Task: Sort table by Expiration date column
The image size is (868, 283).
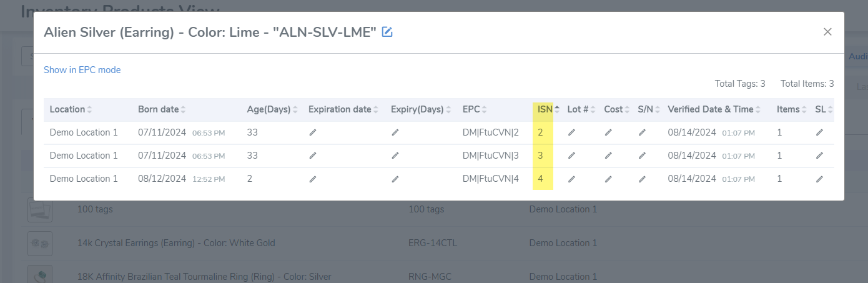Action: (x=344, y=109)
